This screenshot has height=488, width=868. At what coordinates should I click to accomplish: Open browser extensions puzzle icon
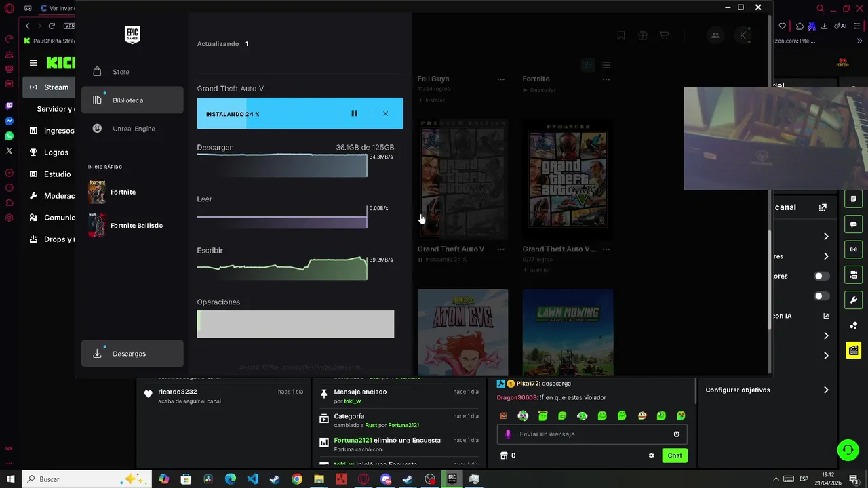pos(800,26)
